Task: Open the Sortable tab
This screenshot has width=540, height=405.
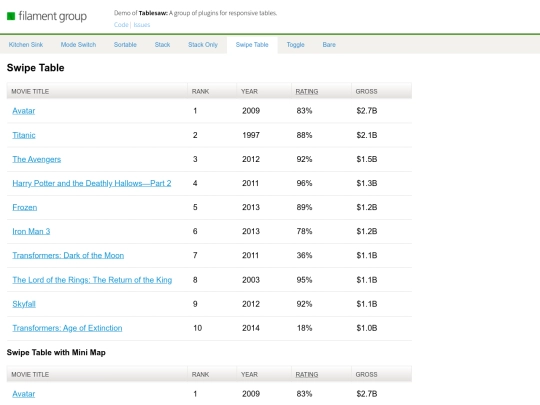Action: pos(125,45)
